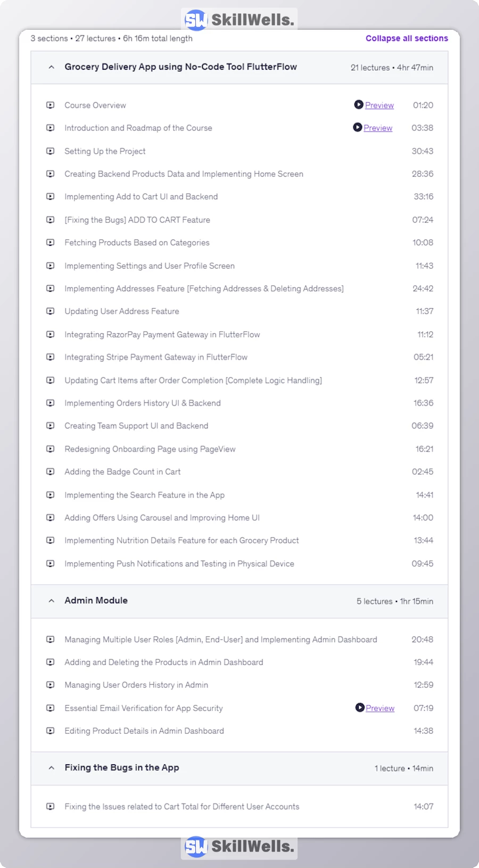Viewport: 479px width, 868px height.
Task: Select Redesigning Onboarding Page using PageView title
Action: 150,449
